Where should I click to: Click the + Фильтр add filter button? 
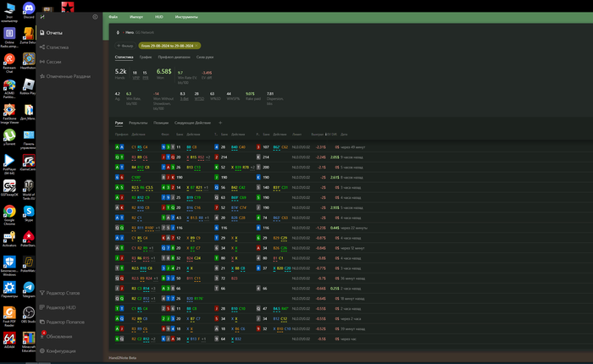(x=125, y=46)
